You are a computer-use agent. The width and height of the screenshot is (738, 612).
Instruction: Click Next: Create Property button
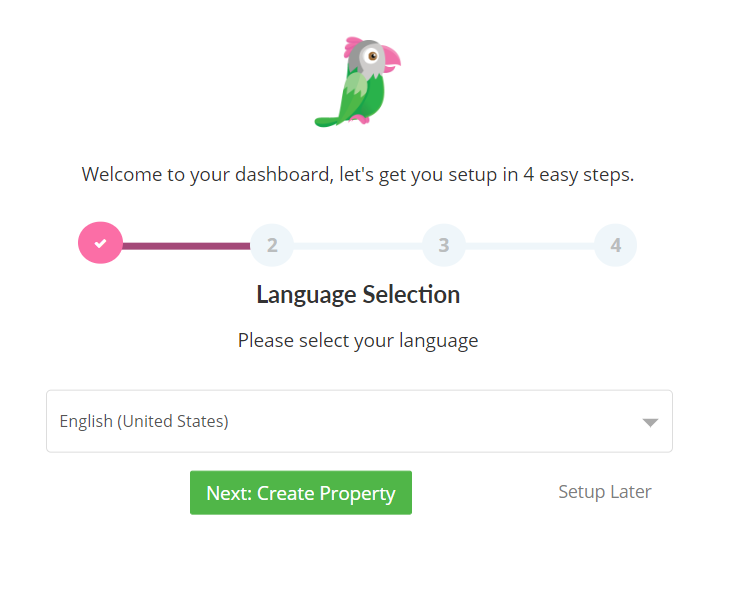pyautogui.click(x=301, y=492)
